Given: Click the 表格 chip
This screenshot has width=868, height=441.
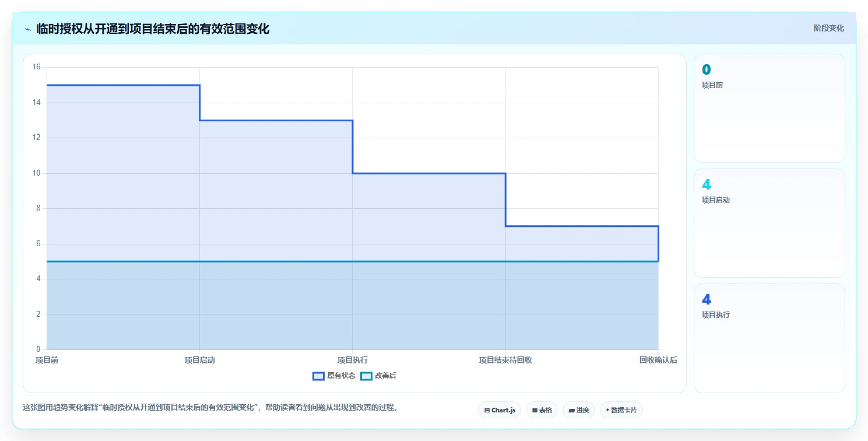Looking at the screenshot, I should coord(542,410).
